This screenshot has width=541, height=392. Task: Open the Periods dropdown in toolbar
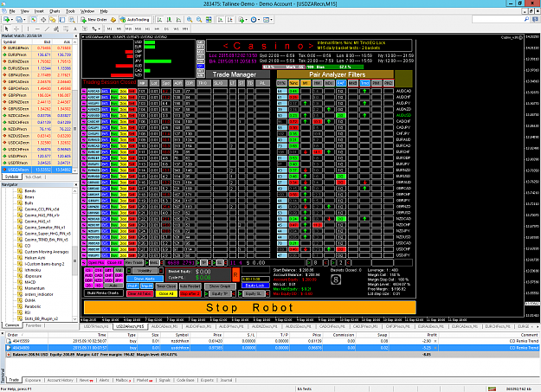(259, 20)
